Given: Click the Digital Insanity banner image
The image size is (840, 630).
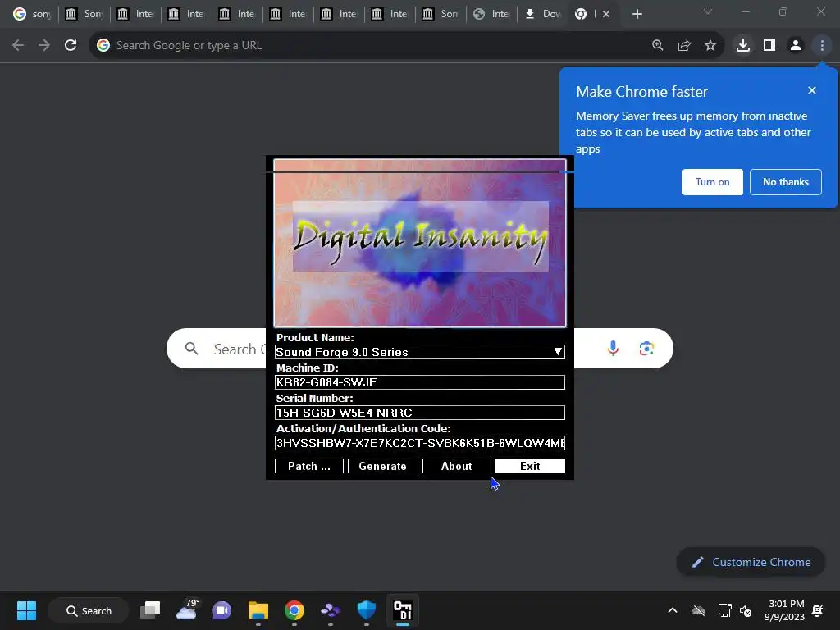Looking at the screenshot, I should [x=419, y=243].
